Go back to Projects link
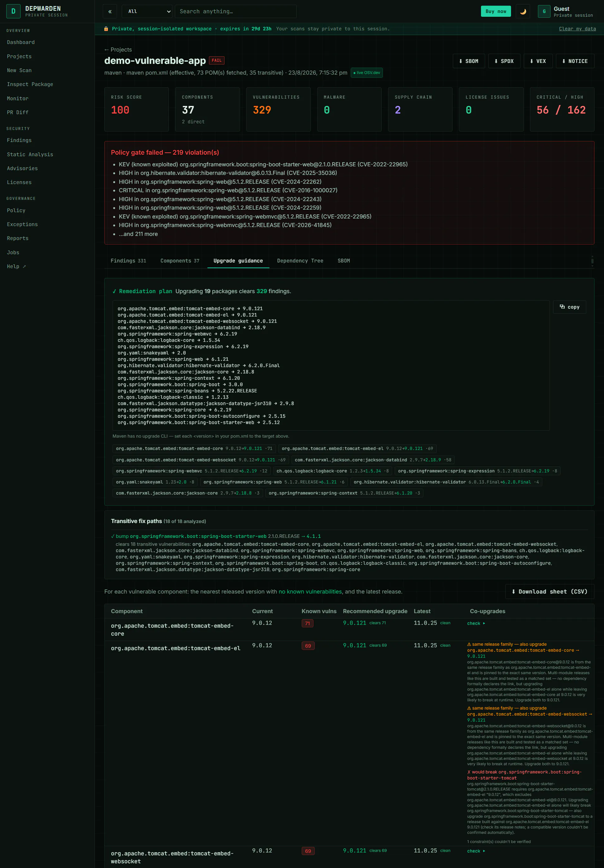This screenshot has height=868, width=604. (118, 50)
